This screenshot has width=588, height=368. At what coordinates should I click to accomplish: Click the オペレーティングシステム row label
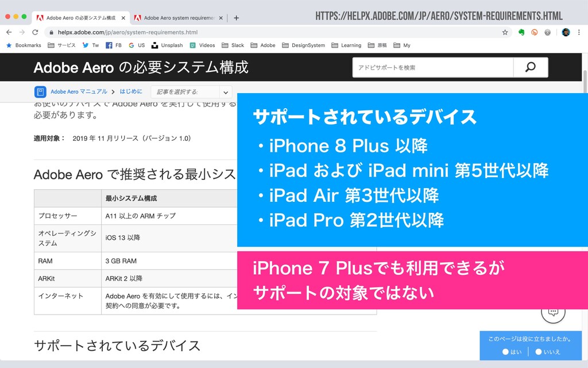(67, 238)
